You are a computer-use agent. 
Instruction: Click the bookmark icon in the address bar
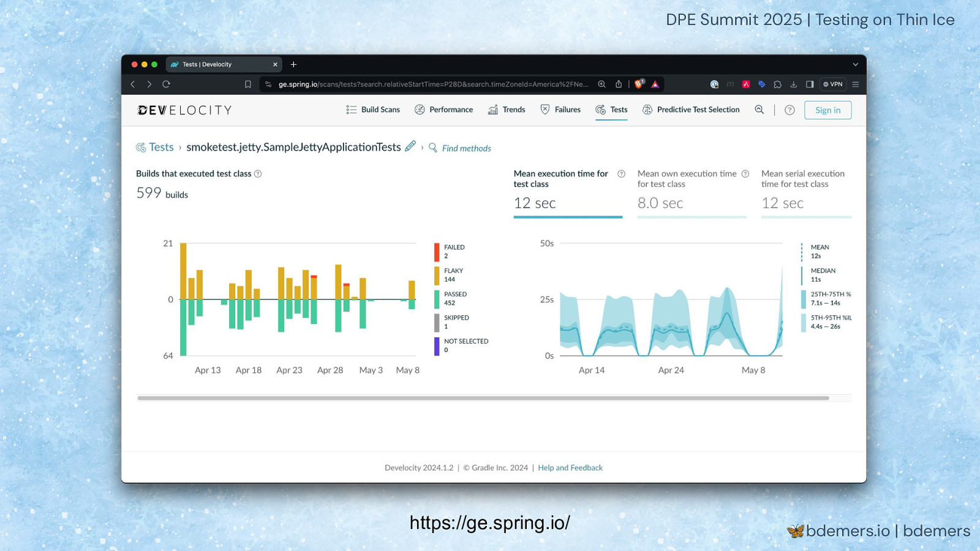248,84
